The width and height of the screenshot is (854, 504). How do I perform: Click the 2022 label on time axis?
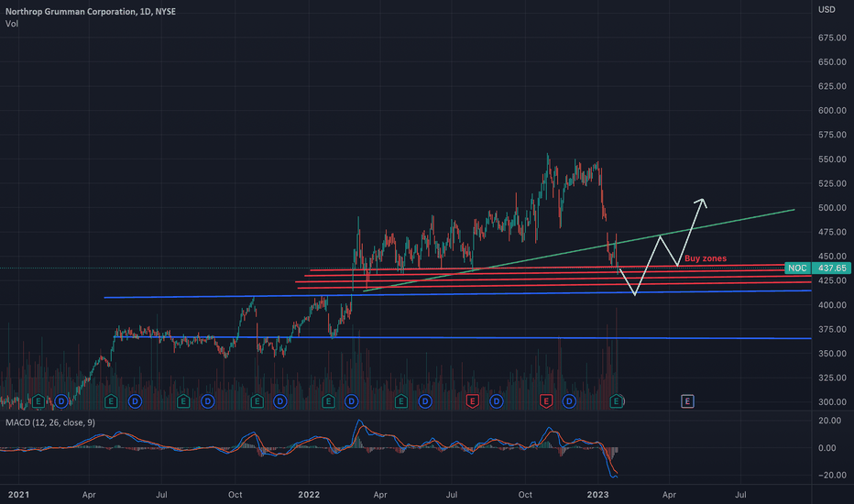tap(309, 495)
